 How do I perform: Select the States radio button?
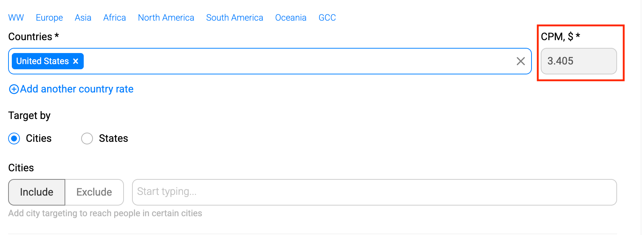pos(87,138)
